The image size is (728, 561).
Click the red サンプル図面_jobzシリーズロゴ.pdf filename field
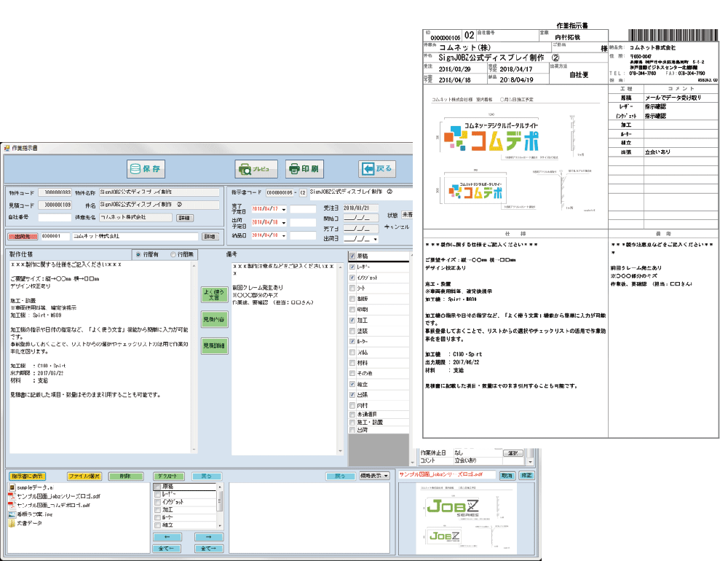click(448, 475)
